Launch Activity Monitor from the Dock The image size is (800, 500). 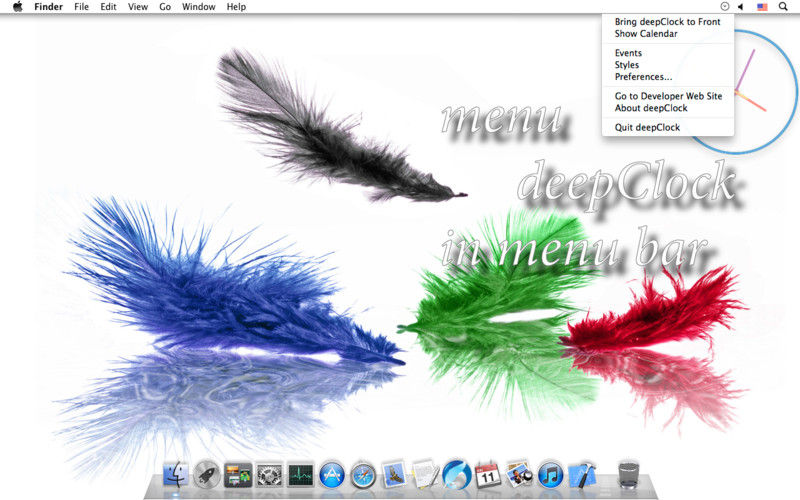[301, 476]
